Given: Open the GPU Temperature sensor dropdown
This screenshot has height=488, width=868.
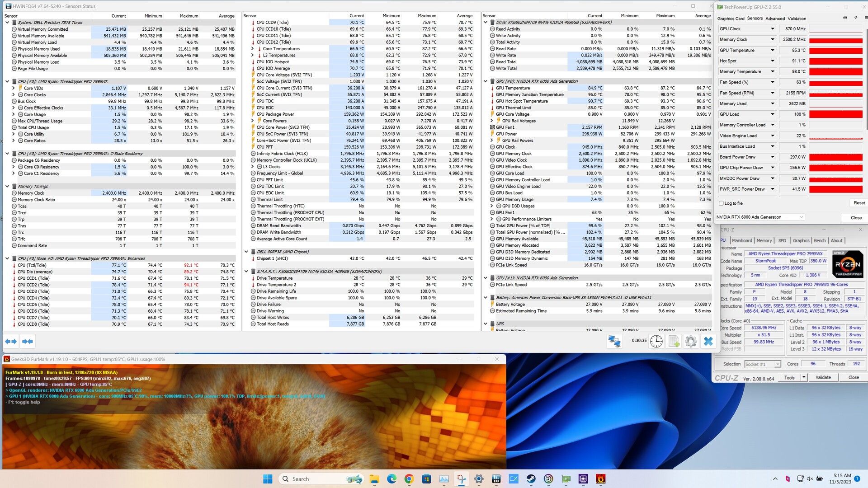Looking at the screenshot, I should [772, 50].
